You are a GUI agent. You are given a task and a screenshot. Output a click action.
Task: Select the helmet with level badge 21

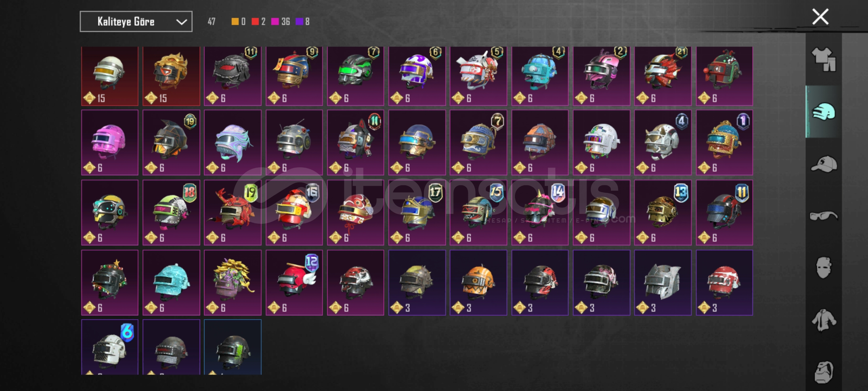663,76
